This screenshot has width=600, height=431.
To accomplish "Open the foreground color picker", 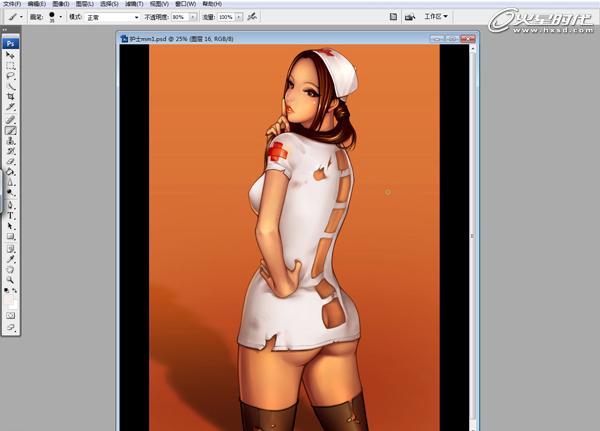I will point(8,299).
